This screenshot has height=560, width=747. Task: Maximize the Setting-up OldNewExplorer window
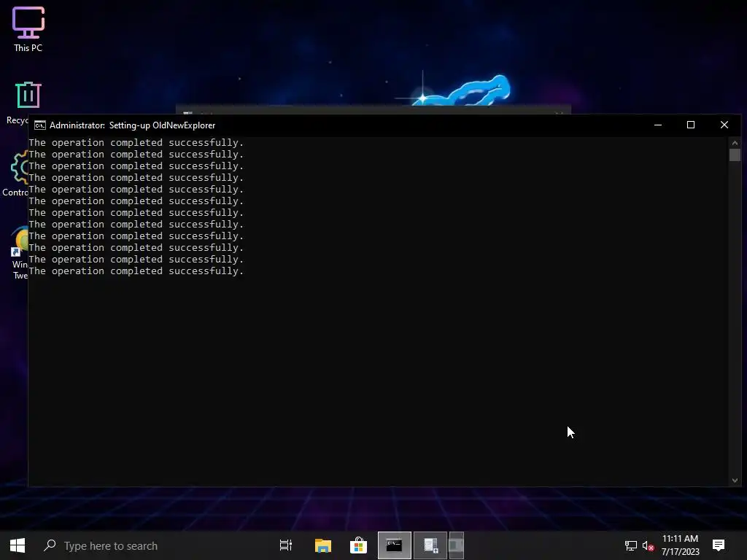(x=691, y=125)
